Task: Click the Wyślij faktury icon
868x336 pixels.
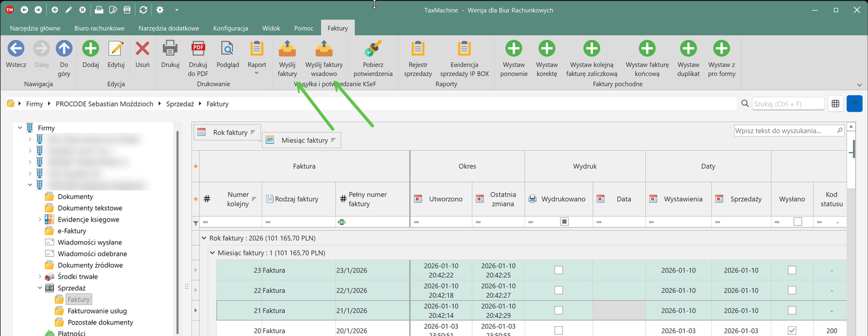Action: pos(287,50)
